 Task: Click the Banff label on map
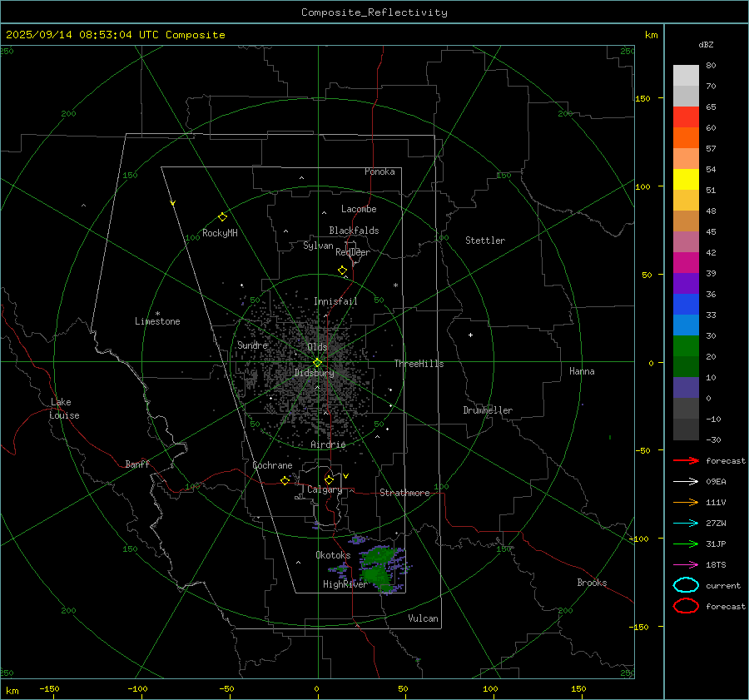point(137,464)
